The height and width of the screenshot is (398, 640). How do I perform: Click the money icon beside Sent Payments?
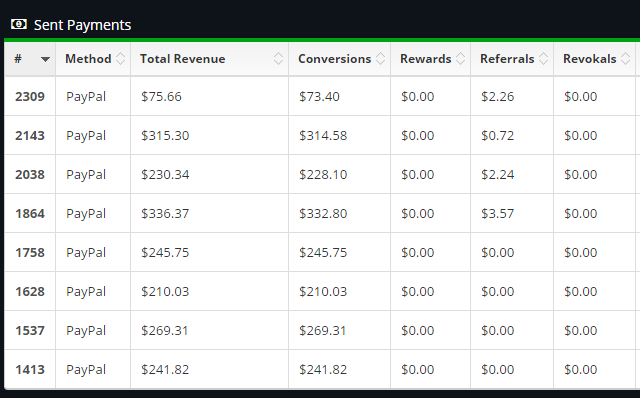19,24
